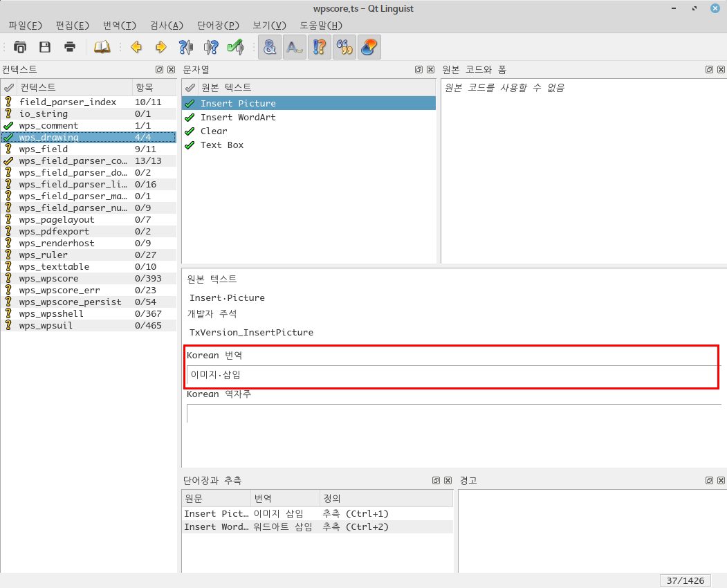The height and width of the screenshot is (588, 727).
Task: Click done and next green check icon
Action: click(x=236, y=47)
